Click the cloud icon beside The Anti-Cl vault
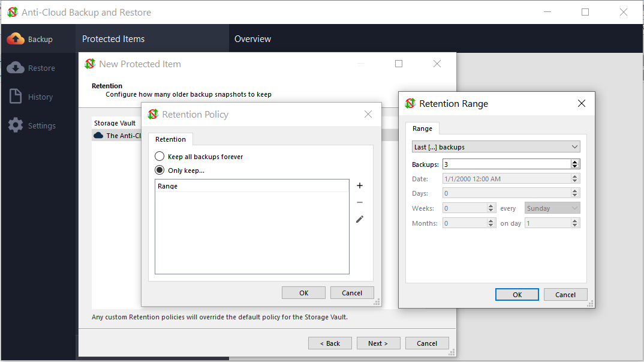644x362 pixels. 98,135
